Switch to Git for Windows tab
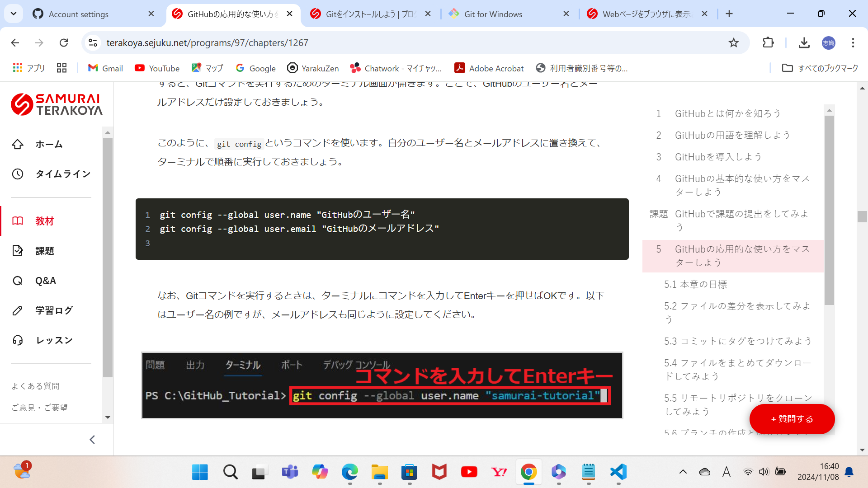 point(509,14)
